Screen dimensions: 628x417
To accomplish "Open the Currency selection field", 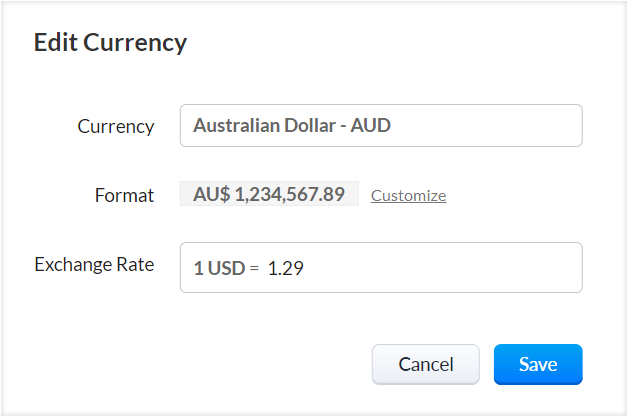I will click(381, 126).
